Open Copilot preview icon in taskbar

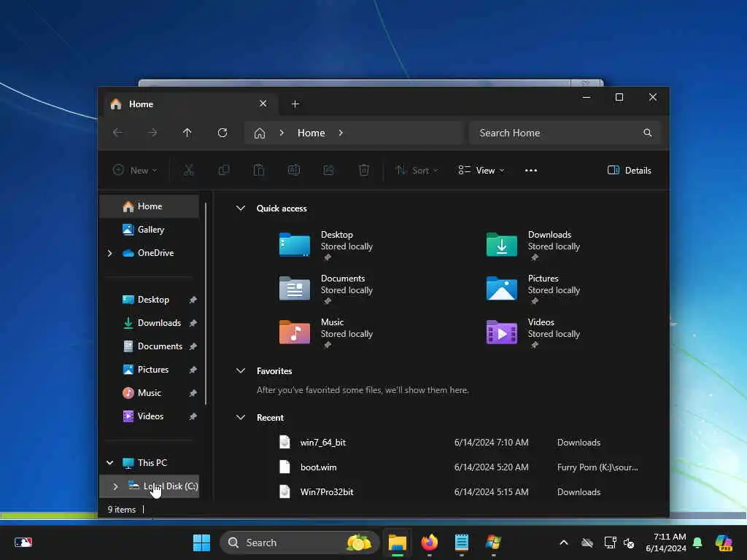coord(724,542)
